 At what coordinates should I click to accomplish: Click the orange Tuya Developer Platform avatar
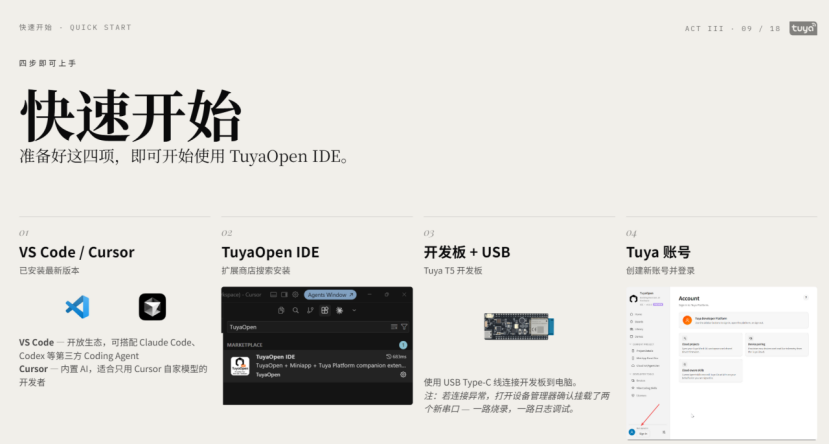687,320
